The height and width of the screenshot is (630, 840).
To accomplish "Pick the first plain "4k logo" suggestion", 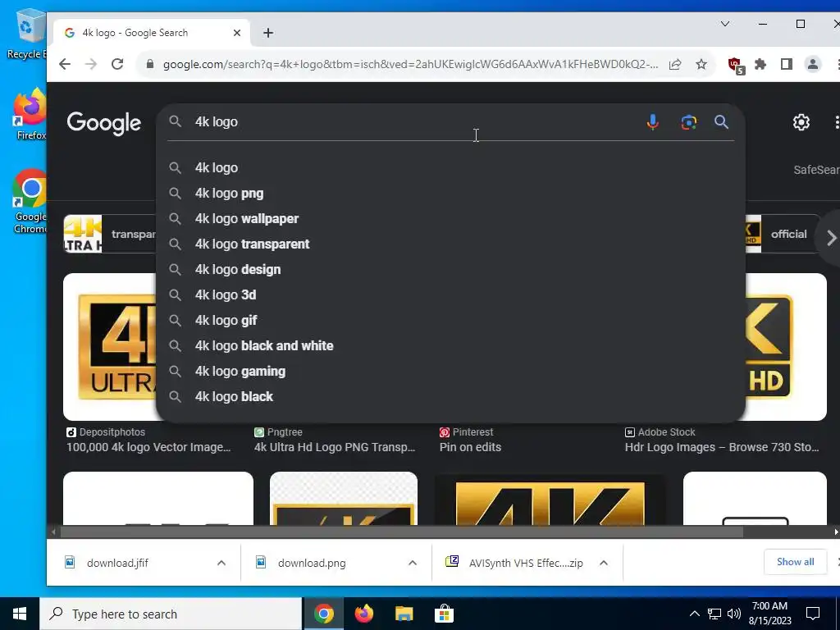I will click(x=450, y=167).
